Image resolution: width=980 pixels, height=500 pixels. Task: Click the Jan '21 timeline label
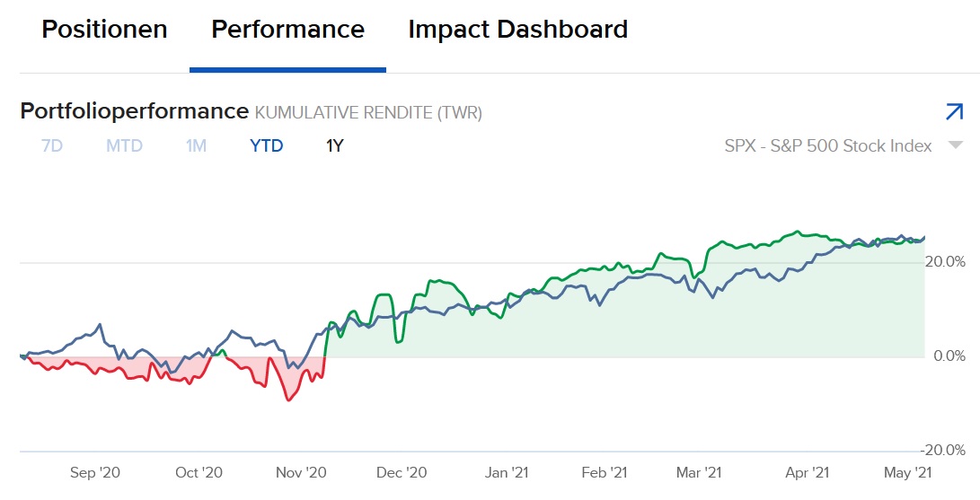507,472
